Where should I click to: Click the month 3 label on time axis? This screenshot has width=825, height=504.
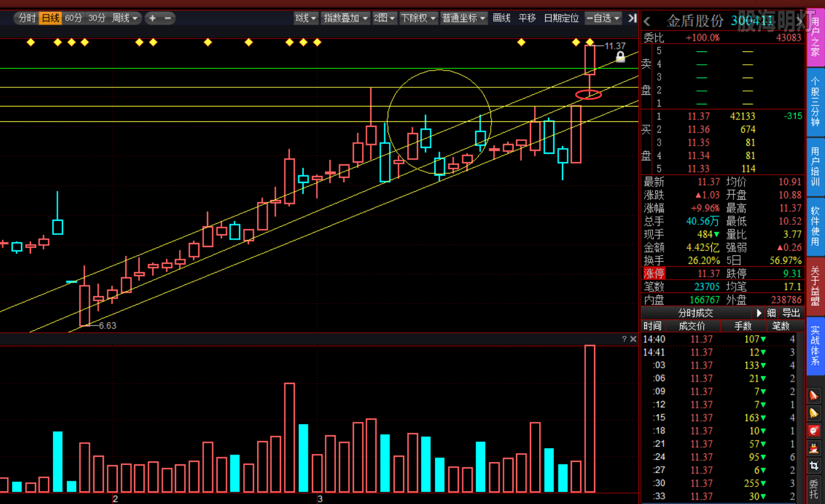[x=320, y=499]
